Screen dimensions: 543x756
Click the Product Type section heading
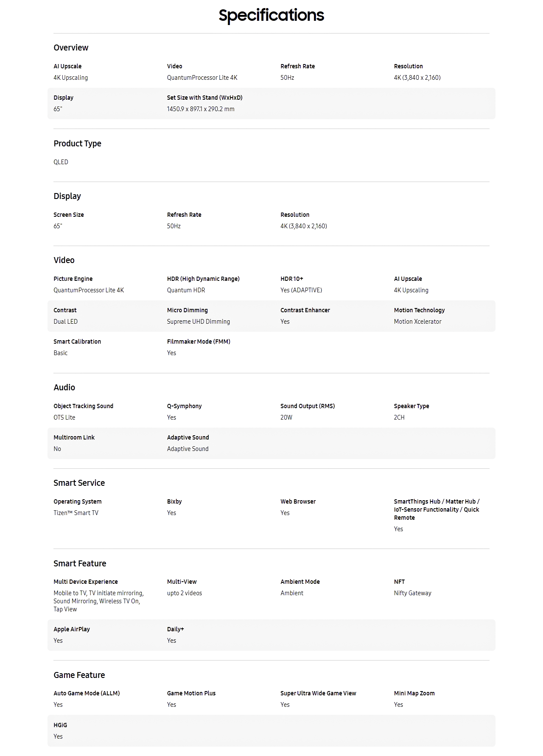pos(77,143)
